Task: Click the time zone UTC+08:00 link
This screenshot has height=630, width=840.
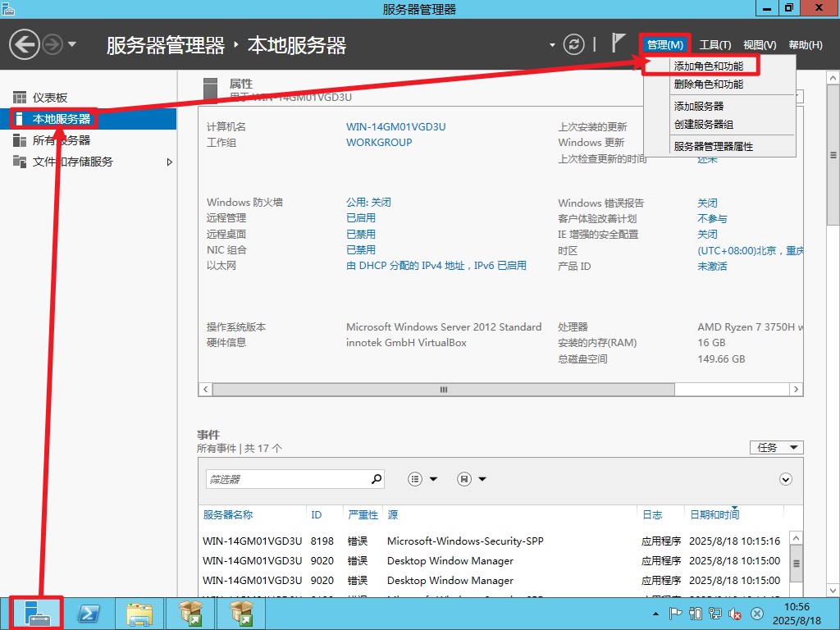Action: [750, 251]
